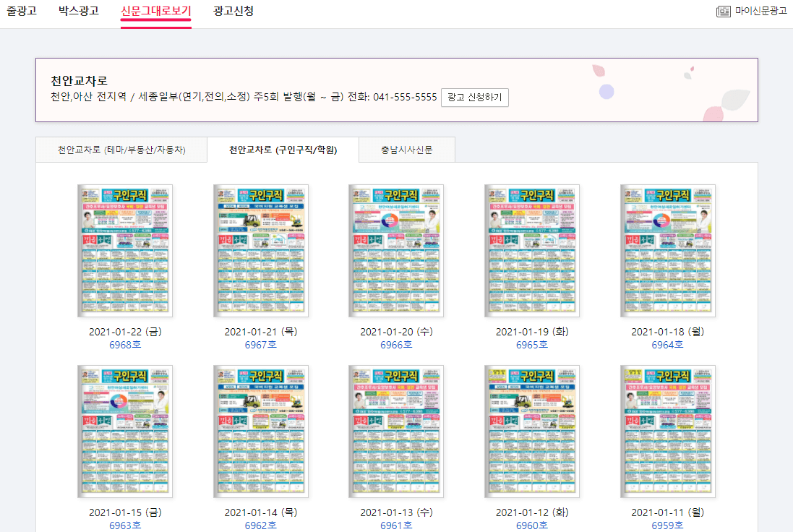Click the 천안교차로 heading in the banner
The height and width of the screenshot is (532, 793).
pyautogui.click(x=79, y=80)
